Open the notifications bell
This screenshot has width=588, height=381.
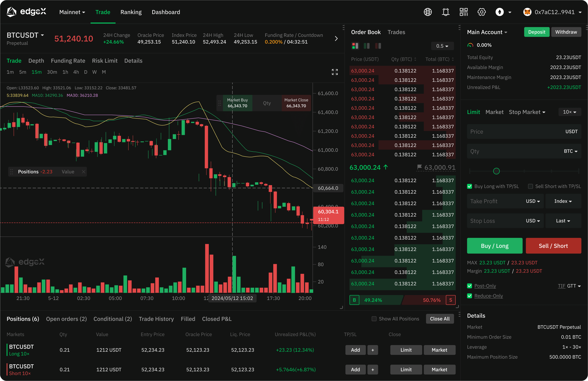[x=445, y=12]
